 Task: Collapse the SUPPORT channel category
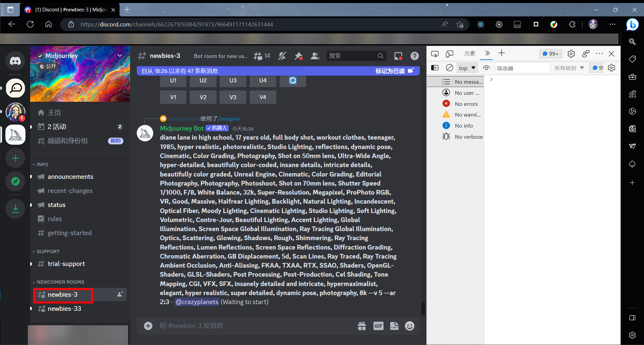click(46, 252)
